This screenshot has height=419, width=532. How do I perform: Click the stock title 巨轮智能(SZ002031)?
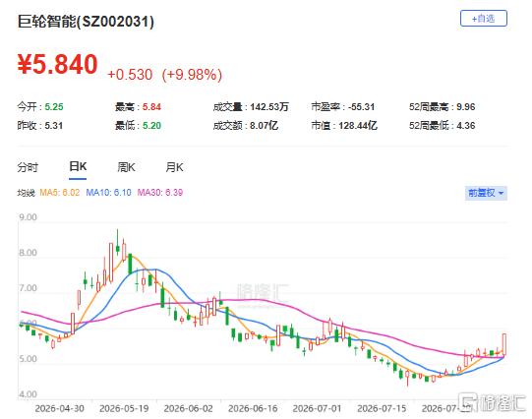(x=86, y=22)
